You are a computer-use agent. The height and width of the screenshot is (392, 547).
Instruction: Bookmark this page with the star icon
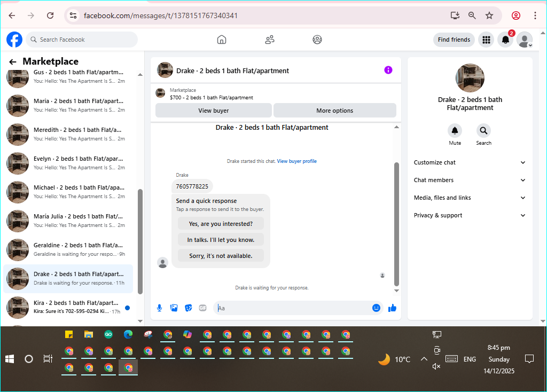(x=489, y=15)
